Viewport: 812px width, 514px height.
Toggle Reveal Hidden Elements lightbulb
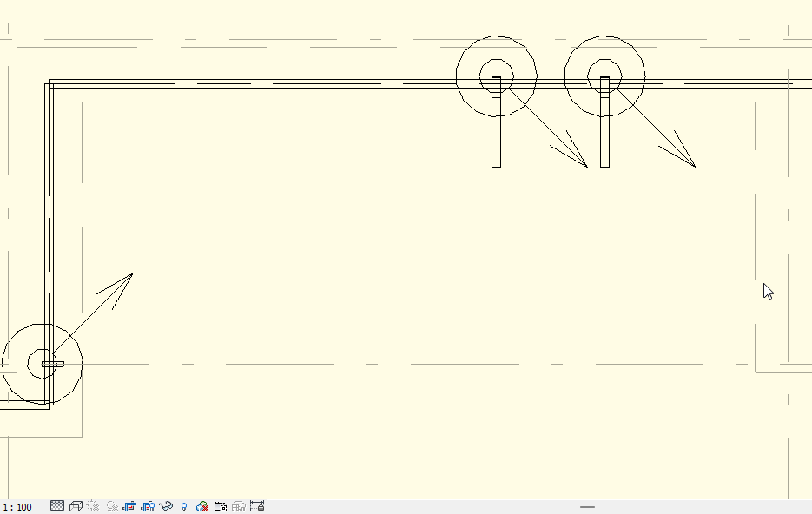184,506
